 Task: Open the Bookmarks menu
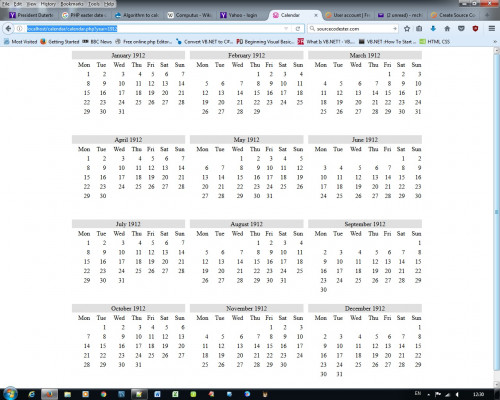click(72, 4)
